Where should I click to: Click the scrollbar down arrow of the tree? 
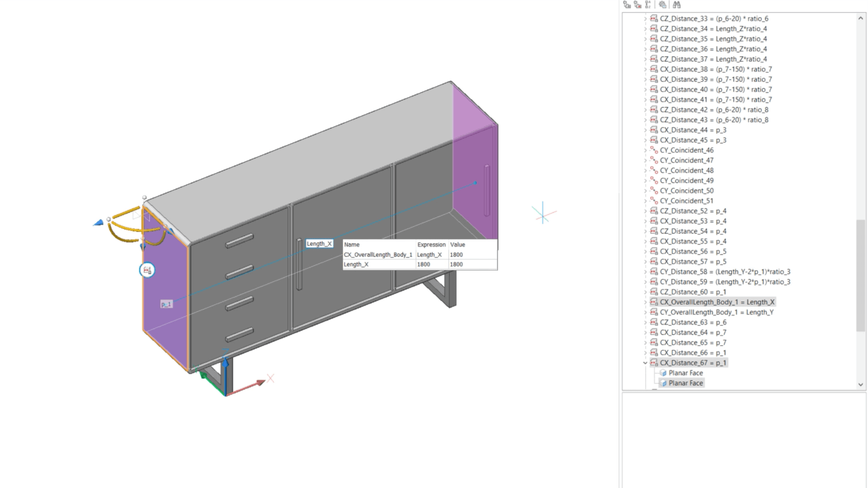[860, 385]
